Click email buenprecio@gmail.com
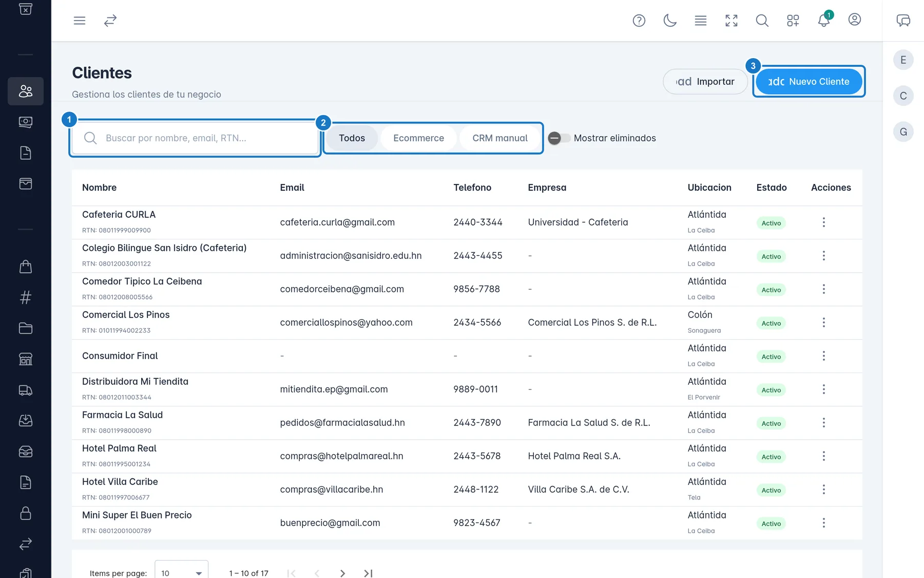The image size is (924, 578). click(330, 523)
